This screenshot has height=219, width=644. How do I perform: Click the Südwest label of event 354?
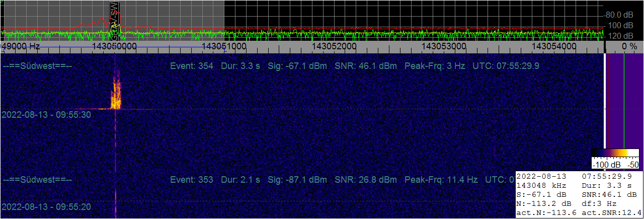37,66
